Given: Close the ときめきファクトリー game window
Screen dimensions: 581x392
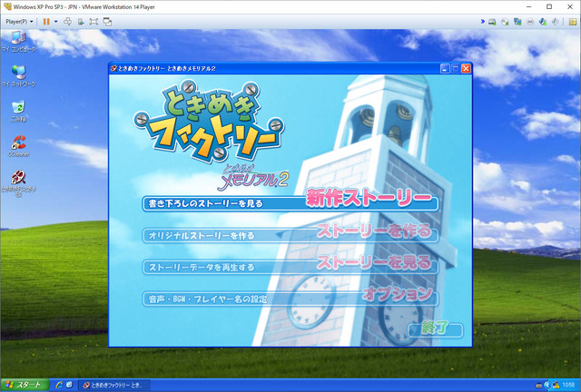Looking at the screenshot, I should [466, 69].
